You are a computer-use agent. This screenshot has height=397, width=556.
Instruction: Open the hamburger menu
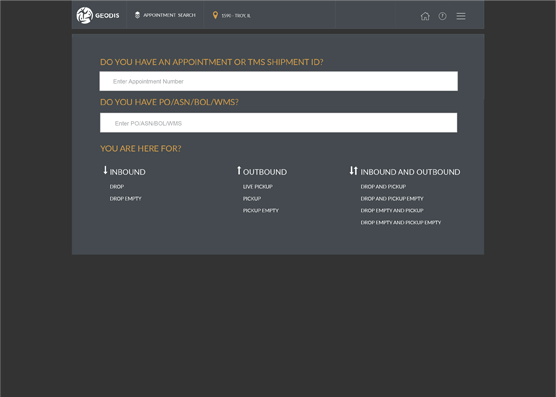[x=461, y=16]
